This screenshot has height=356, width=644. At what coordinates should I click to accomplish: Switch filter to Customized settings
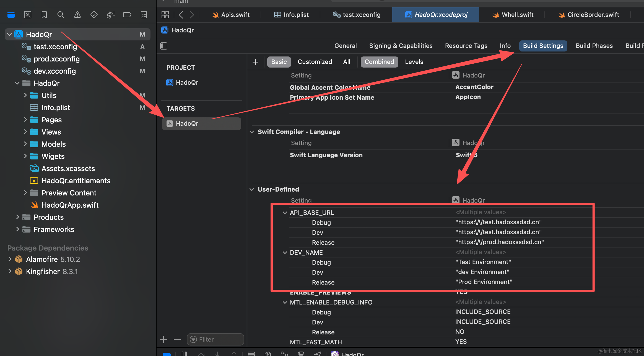315,62
